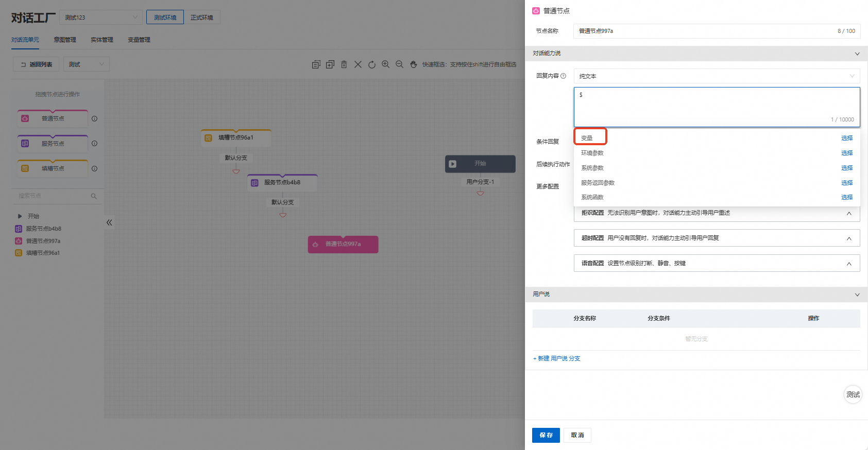Click the 普通节点 palette item
Screen dimensions: 868x450
pyautogui.click(x=53, y=118)
